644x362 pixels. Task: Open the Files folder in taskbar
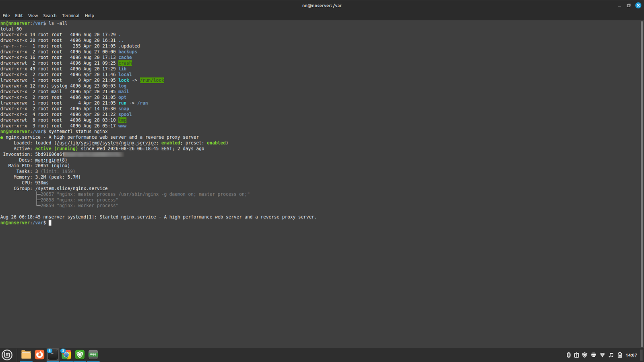[x=26, y=354]
